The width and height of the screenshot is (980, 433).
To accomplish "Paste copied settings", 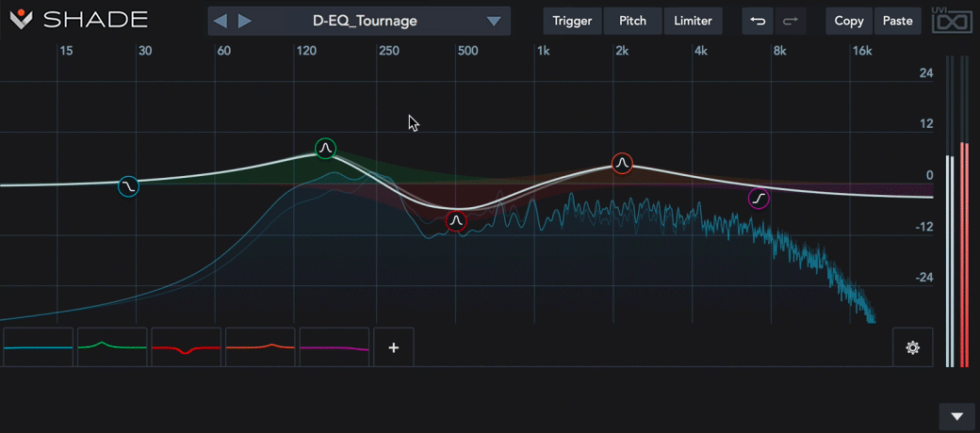I will [x=897, y=21].
